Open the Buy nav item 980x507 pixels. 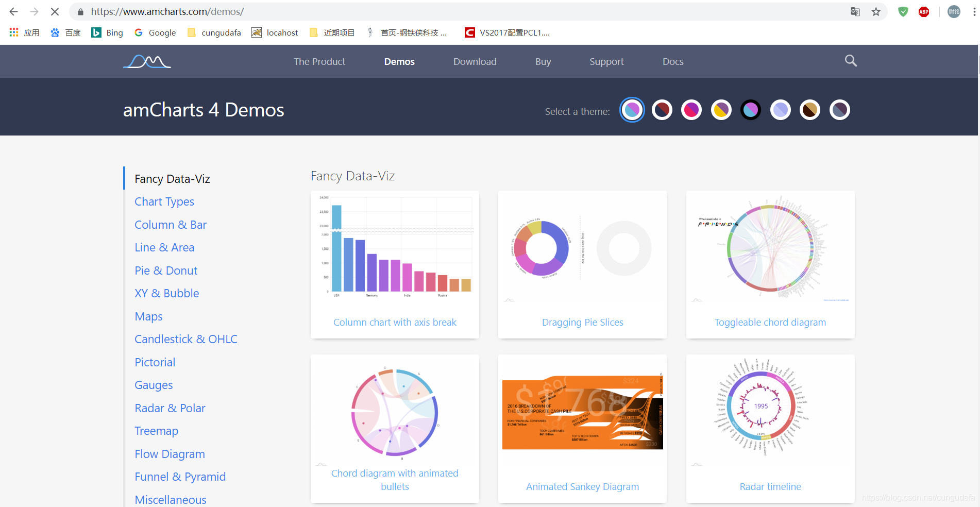[x=543, y=62]
